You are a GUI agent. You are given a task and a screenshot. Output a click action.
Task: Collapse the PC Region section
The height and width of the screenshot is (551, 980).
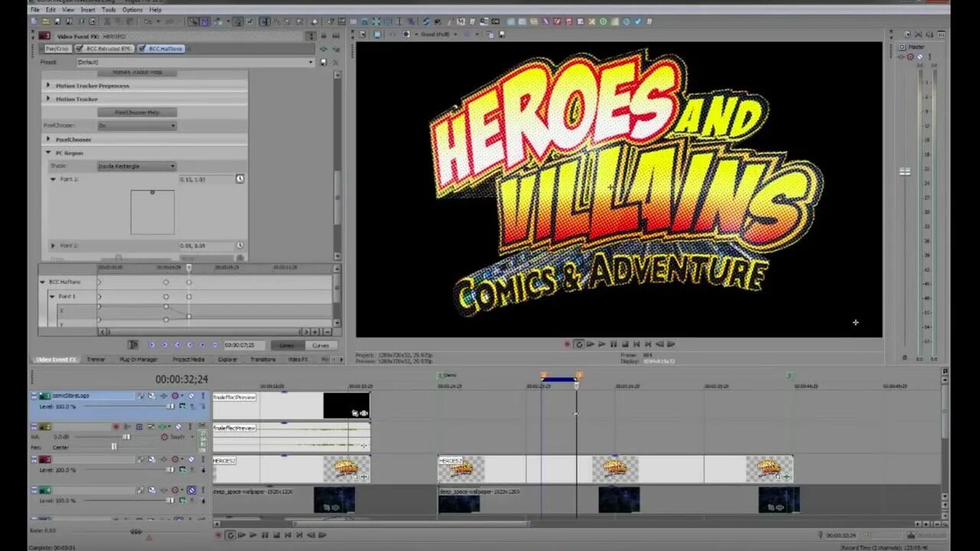(x=49, y=153)
